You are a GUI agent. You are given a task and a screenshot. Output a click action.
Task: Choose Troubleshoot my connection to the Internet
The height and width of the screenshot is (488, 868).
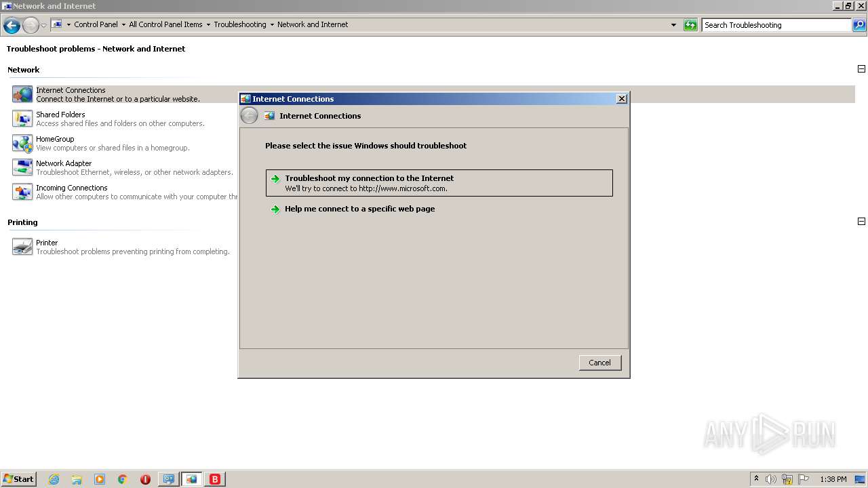click(439, 183)
